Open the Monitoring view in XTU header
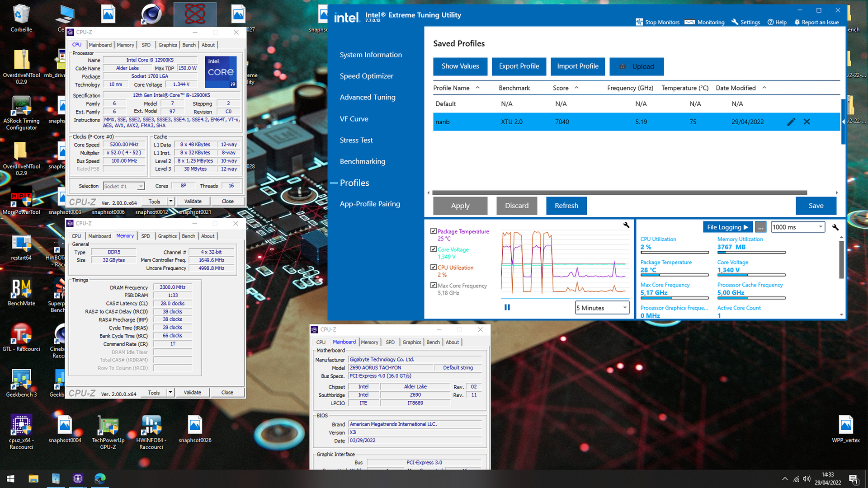This screenshot has width=868, height=488. tap(704, 22)
